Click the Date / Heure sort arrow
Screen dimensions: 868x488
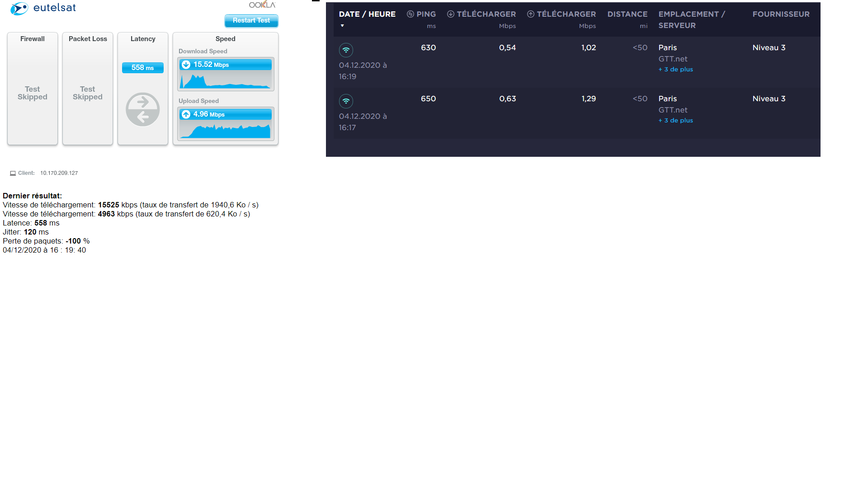point(342,26)
